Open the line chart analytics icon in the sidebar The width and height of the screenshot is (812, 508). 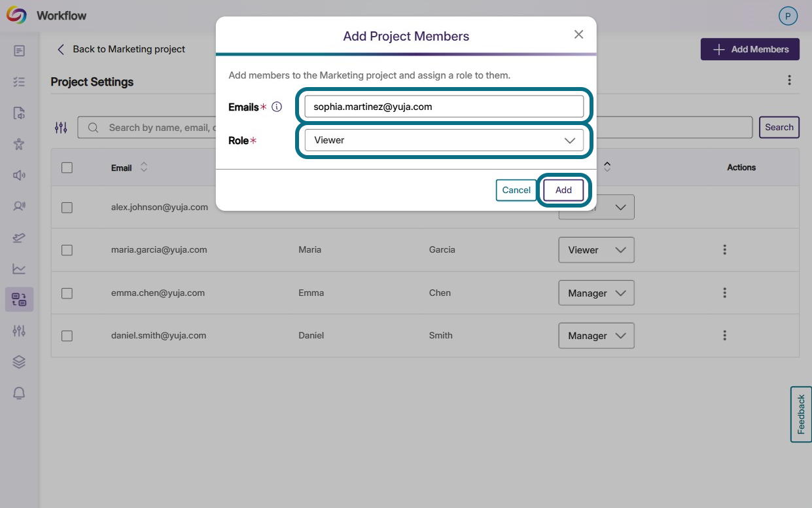click(x=19, y=268)
